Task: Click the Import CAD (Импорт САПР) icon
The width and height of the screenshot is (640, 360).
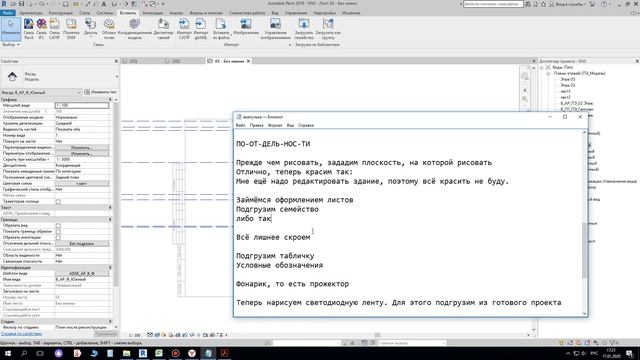Action: coord(184,29)
